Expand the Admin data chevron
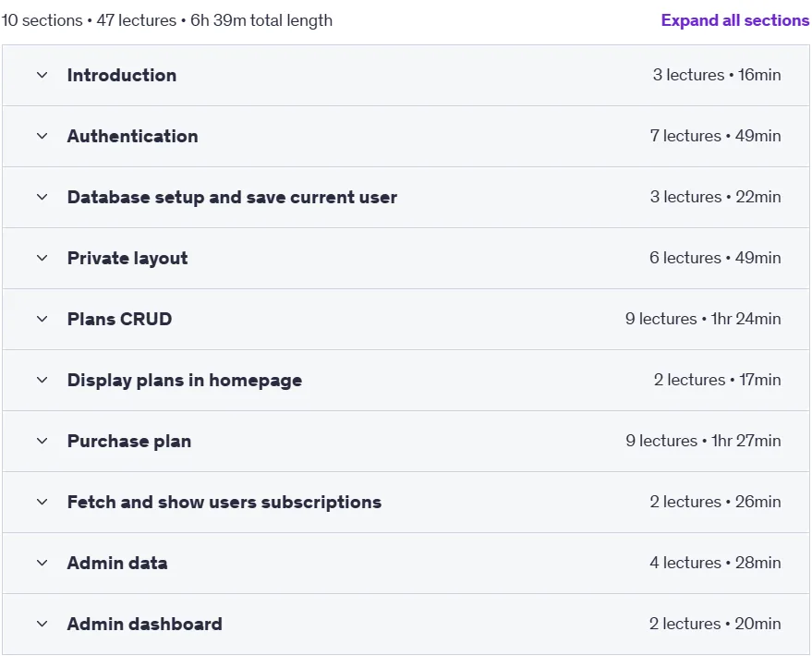Image resolution: width=812 pixels, height=656 pixels. tap(42, 563)
